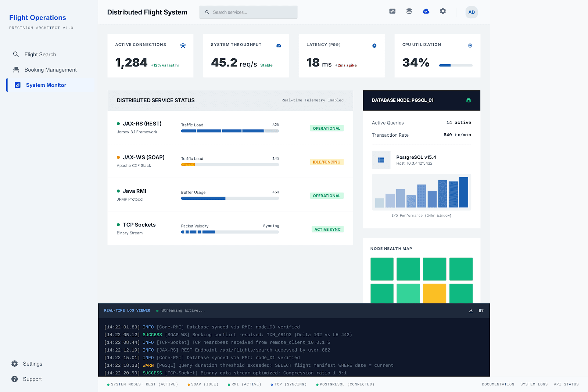Open the activity monitor icon in header

point(392,11)
